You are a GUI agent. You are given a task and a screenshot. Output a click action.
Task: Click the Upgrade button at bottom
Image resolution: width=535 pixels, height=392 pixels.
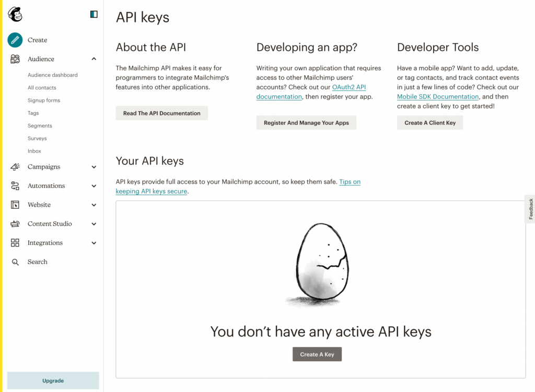tap(53, 381)
